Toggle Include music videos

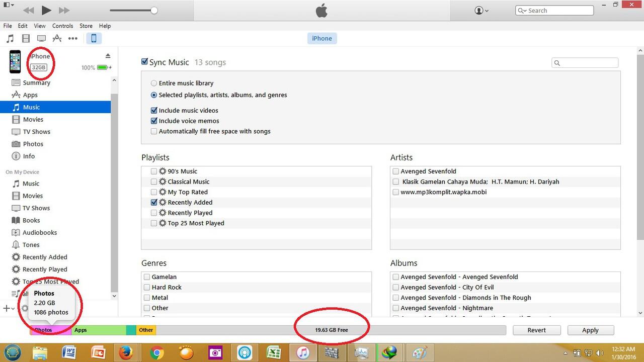pyautogui.click(x=154, y=110)
